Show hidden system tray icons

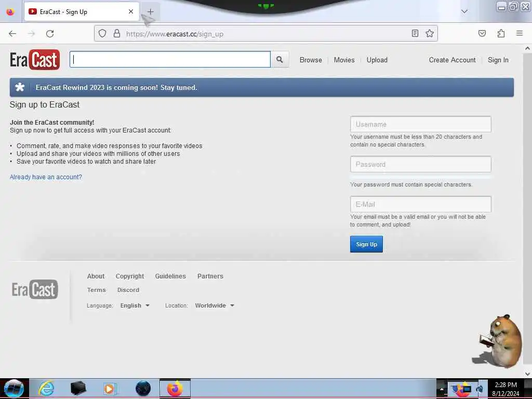(442, 389)
